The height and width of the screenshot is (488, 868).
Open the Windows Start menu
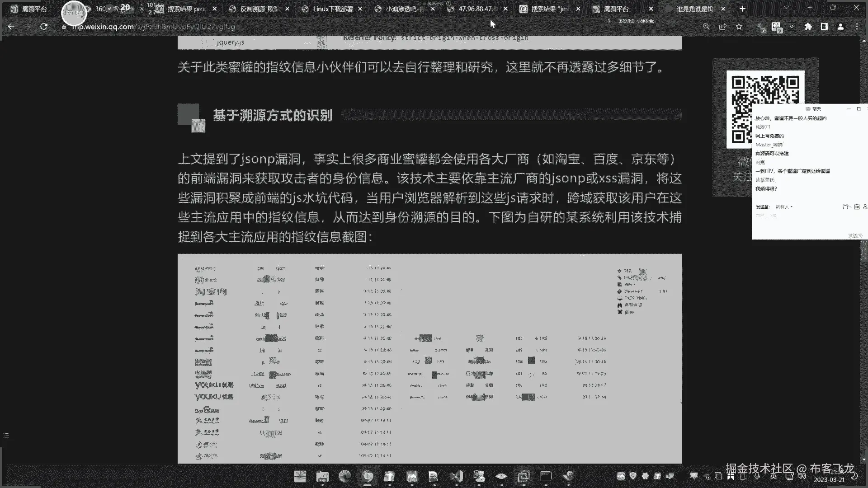point(300,476)
